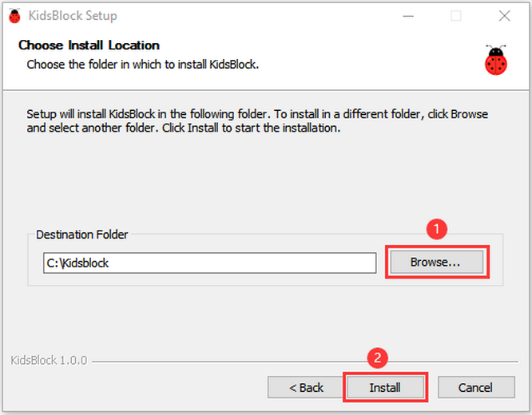Click the large ladybug logo in header
The width and height of the screenshot is (532, 415).
coord(496,60)
